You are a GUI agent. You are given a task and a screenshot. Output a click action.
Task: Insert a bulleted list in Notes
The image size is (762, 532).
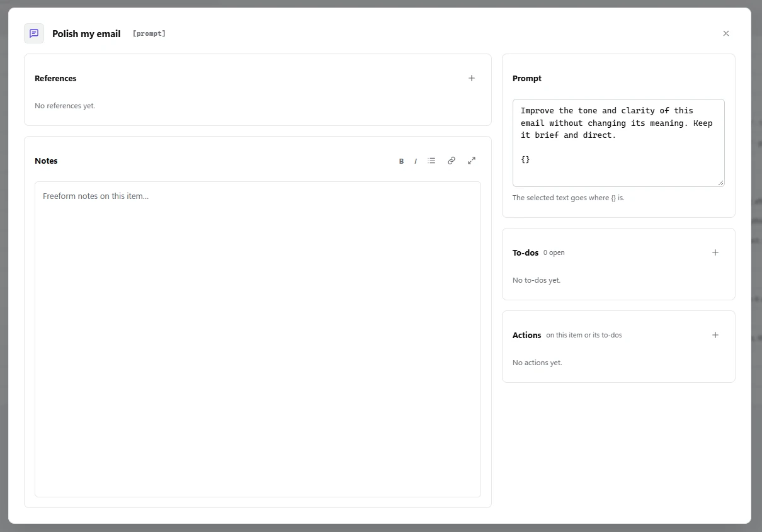[431, 161]
